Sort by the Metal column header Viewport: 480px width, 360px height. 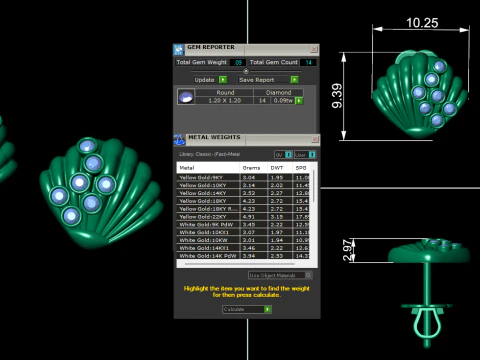tap(208, 168)
